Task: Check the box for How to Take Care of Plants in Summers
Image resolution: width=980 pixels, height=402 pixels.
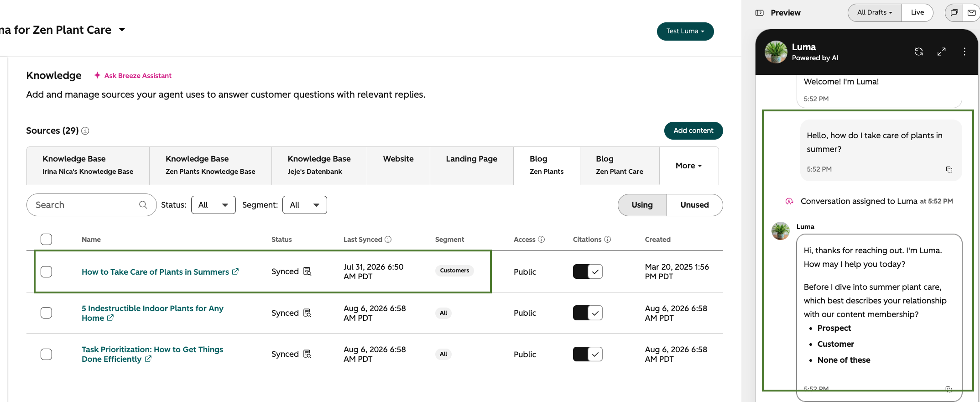Action: tap(47, 271)
